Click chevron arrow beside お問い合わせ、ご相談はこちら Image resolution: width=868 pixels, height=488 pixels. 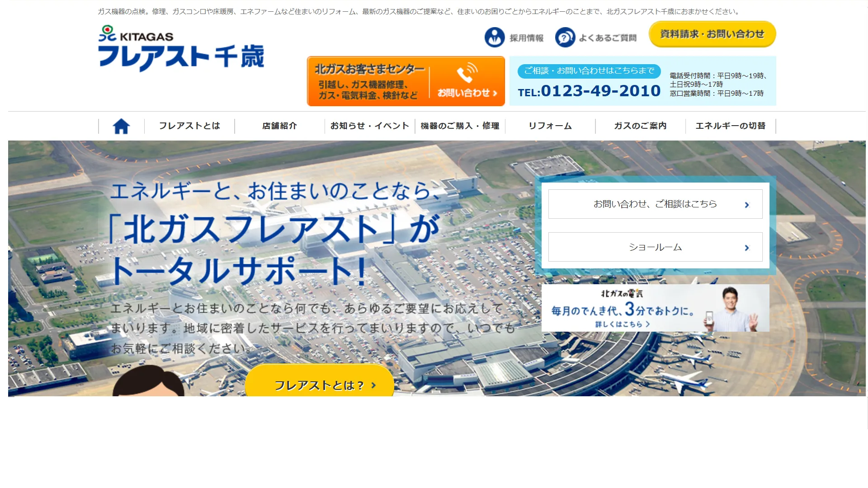(747, 205)
